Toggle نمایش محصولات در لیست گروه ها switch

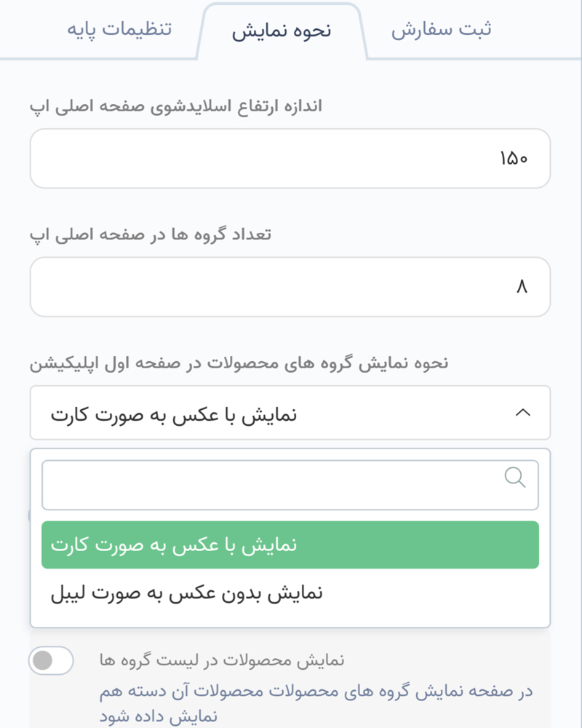(50, 661)
